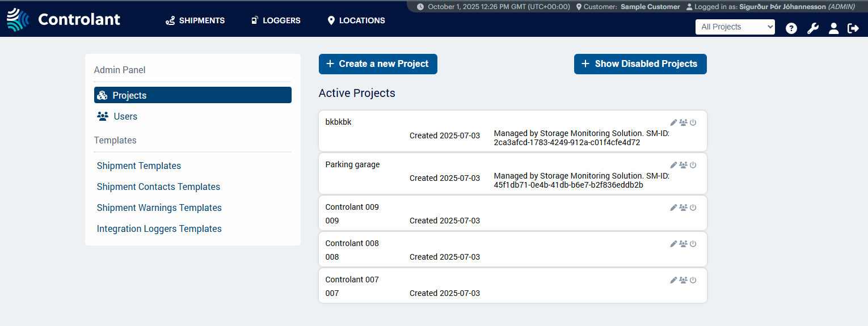Open Shipment Contacts Templates link
868x326 pixels.
[x=158, y=187]
